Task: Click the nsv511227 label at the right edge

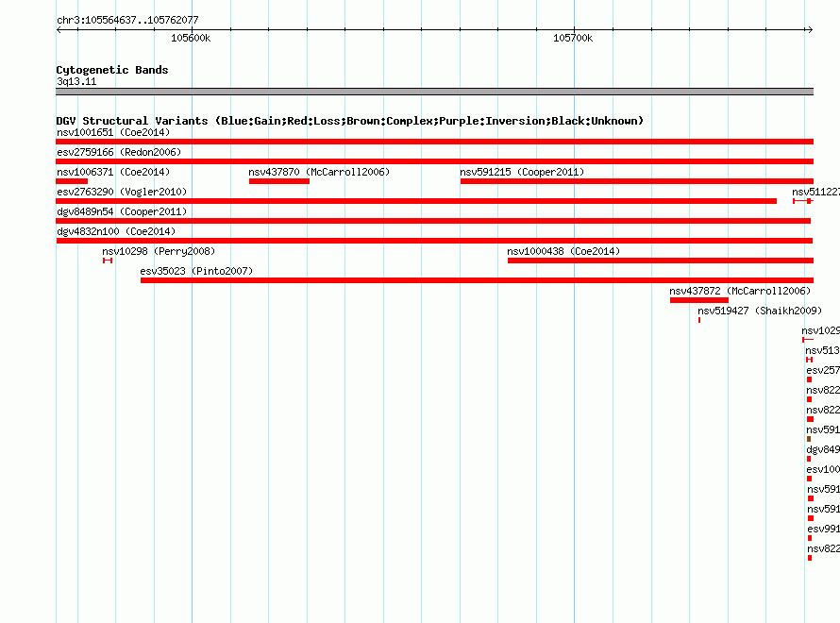Action: click(x=815, y=192)
